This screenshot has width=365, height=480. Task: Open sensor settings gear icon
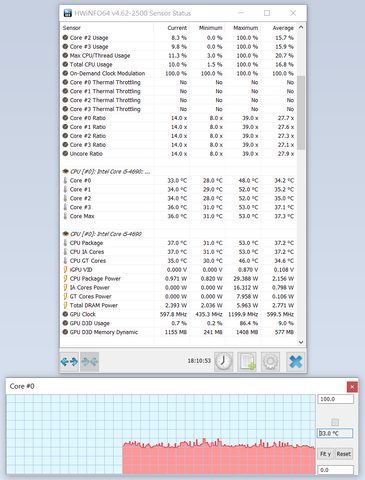tap(270, 362)
